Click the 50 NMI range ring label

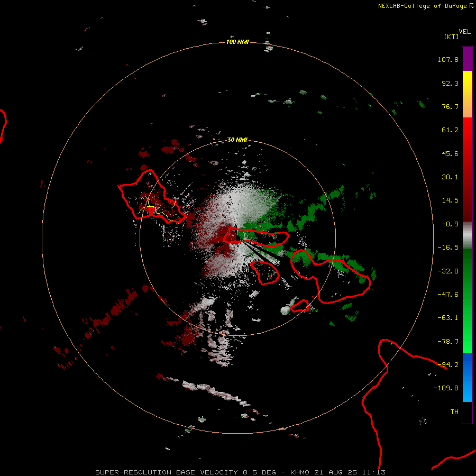tap(237, 140)
